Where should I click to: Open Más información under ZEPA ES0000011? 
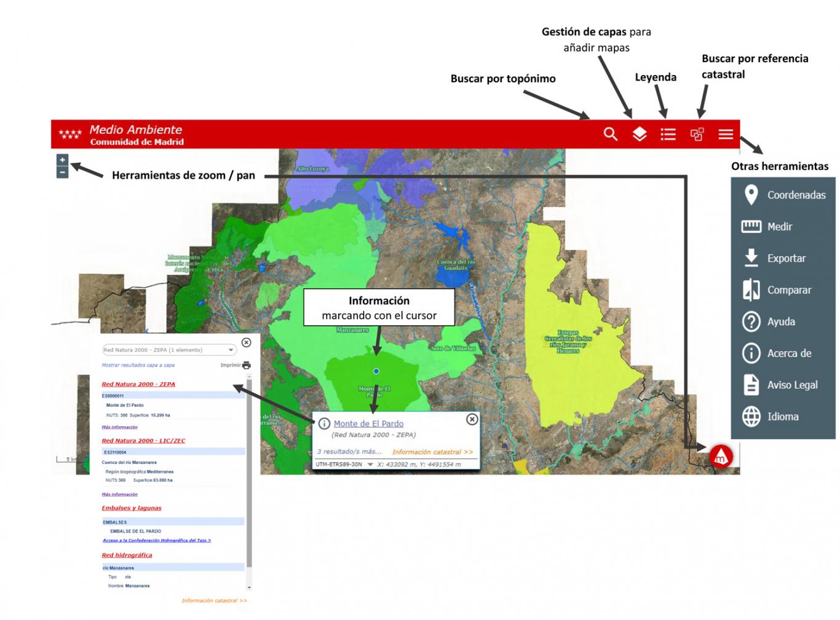click(119, 427)
